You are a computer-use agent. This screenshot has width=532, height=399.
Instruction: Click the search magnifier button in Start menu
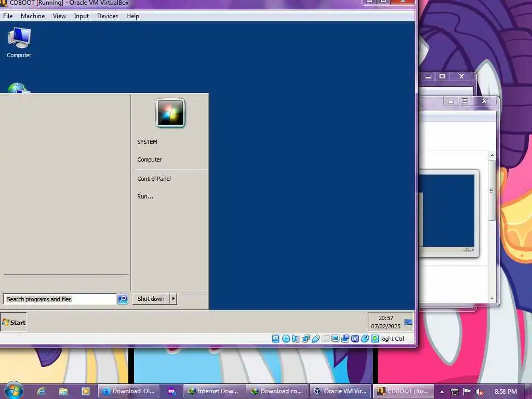(x=123, y=299)
